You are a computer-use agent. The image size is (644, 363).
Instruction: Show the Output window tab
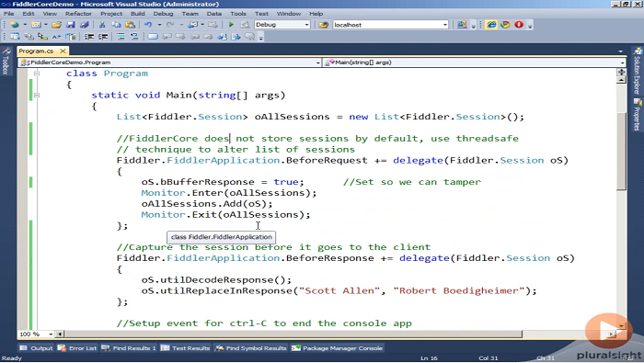click(36, 348)
